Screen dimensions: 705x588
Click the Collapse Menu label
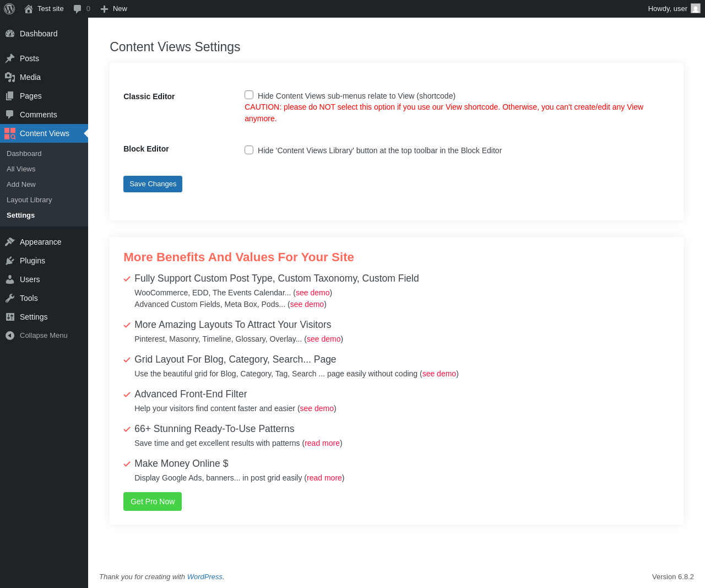pyautogui.click(x=44, y=336)
